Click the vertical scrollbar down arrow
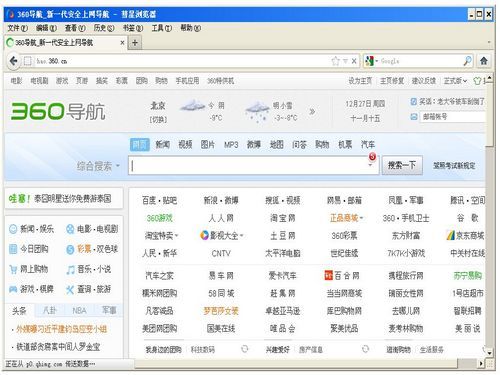The image size is (500, 375). 489,353
